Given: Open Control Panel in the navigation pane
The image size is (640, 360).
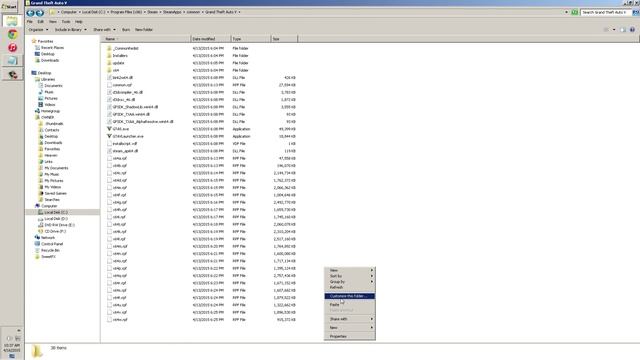Looking at the screenshot, I should click(x=49, y=244).
